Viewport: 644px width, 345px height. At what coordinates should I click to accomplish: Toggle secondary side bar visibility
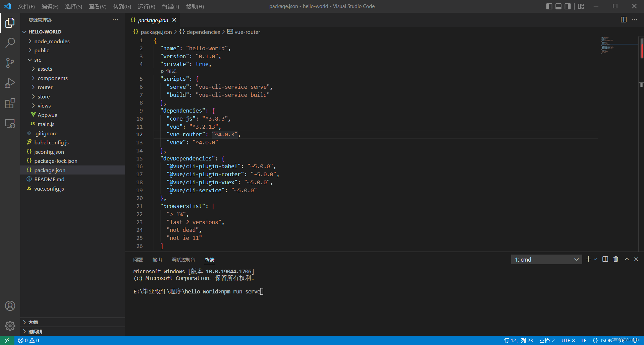568,6
